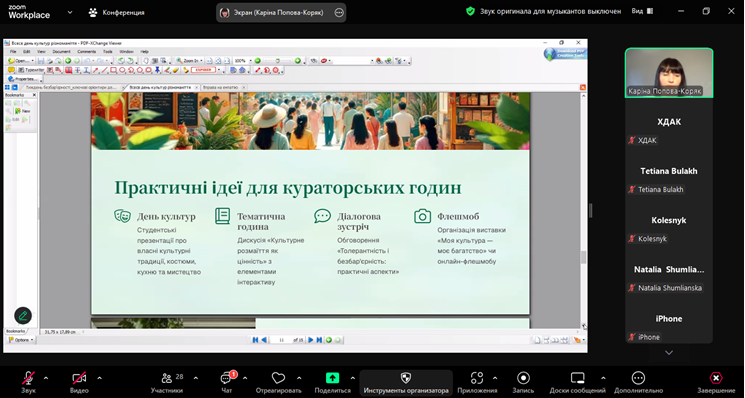745x398 pixels.
Task: Adjust the zoom slider in PDF toolbar
Action: [277, 61]
